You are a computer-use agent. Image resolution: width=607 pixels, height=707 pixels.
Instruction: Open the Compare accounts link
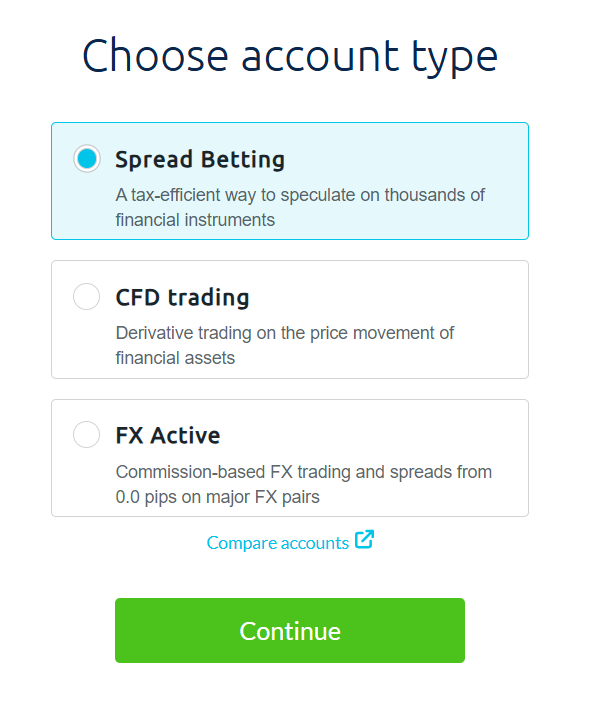click(x=278, y=542)
